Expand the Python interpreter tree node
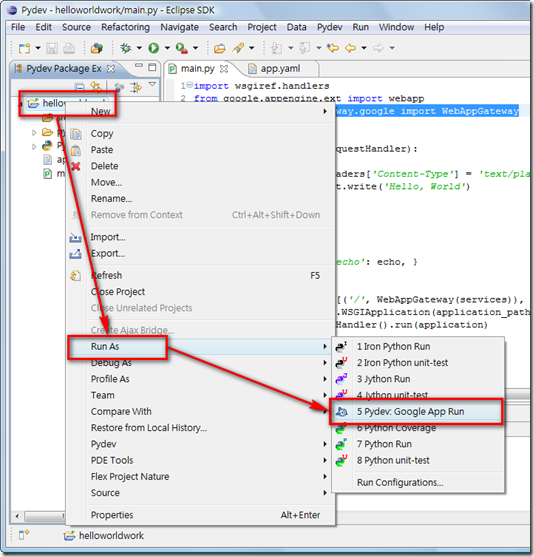The width and height of the screenshot is (534, 557). pos(34,146)
